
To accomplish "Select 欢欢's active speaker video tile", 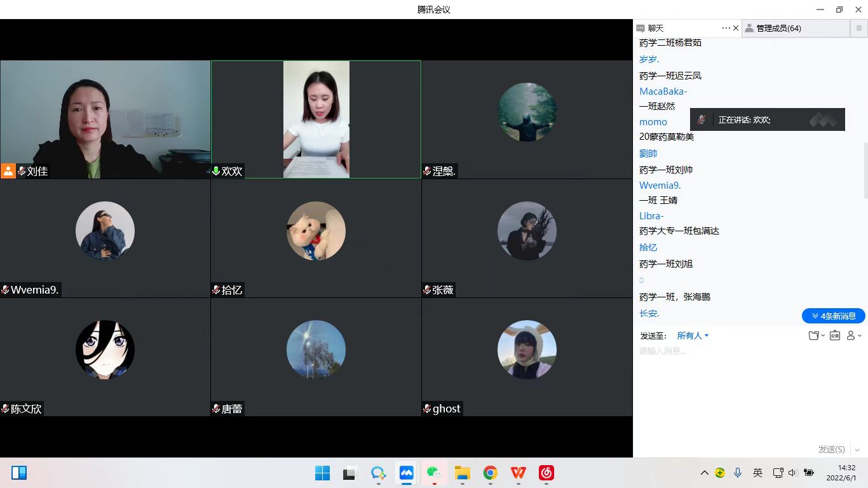I will tap(316, 119).
